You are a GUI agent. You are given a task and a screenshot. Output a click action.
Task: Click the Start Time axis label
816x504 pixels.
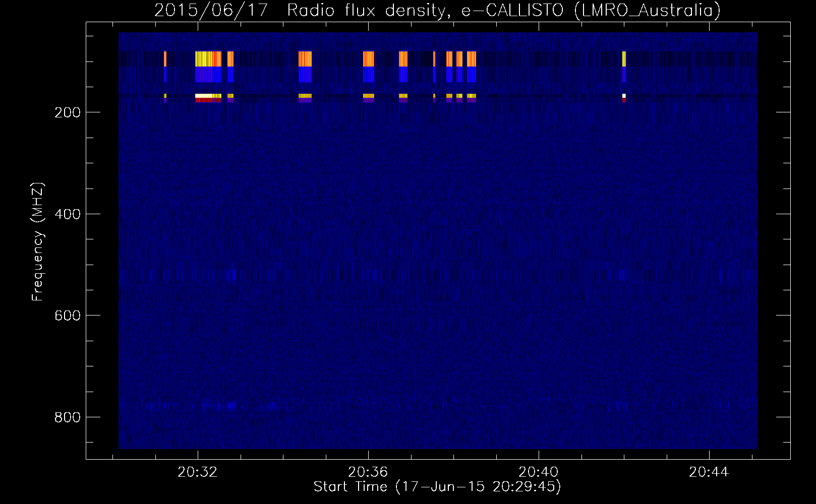coord(437,487)
